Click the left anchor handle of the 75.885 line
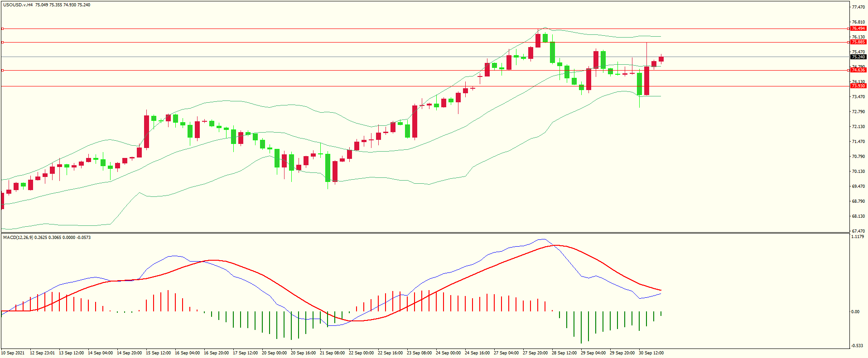The width and height of the screenshot is (868, 358). click(x=2, y=42)
